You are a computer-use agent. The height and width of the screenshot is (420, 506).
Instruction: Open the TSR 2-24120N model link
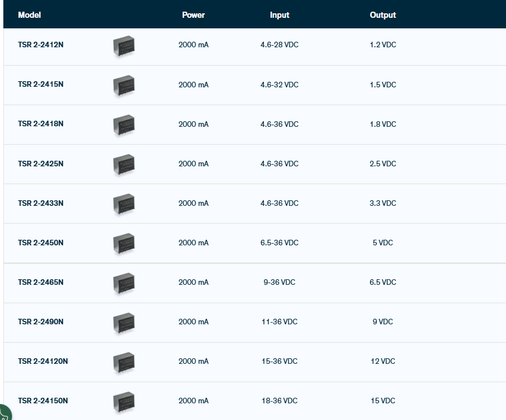click(43, 361)
